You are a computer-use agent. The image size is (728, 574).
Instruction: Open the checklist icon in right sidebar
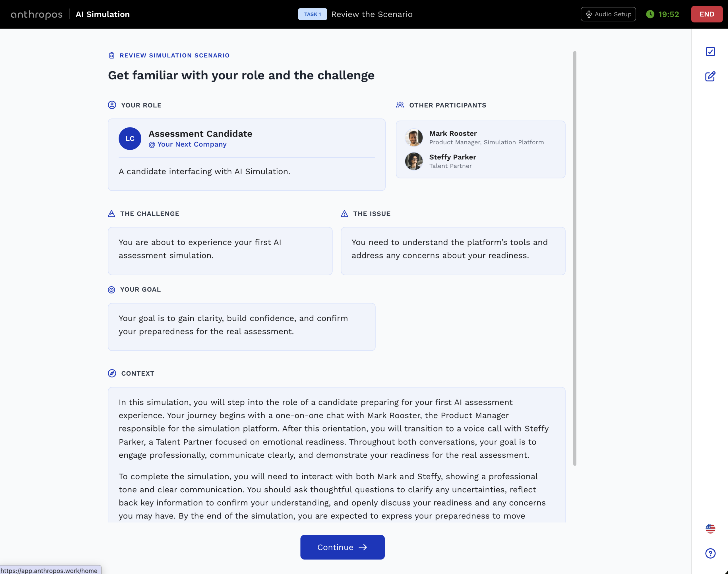pos(710,52)
